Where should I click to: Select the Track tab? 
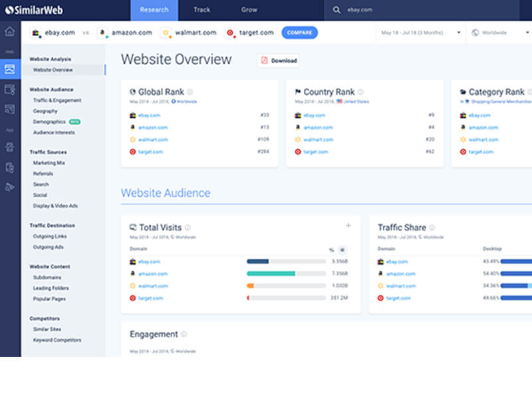tap(201, 10)
